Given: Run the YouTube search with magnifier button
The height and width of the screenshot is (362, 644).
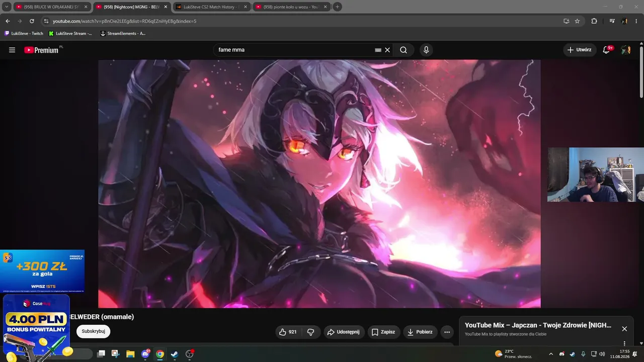Looking at the screenshot, I should [x=404, y=50].
